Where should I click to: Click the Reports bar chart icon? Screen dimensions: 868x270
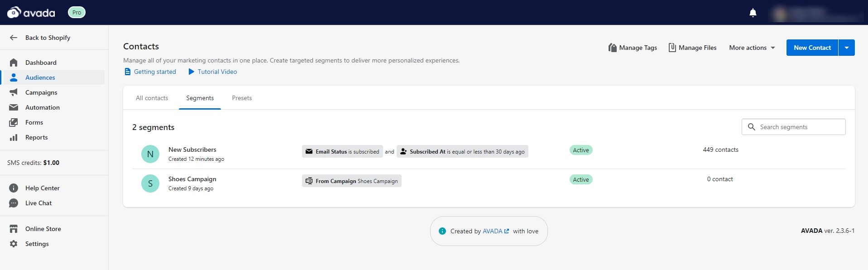coord(14,137)
